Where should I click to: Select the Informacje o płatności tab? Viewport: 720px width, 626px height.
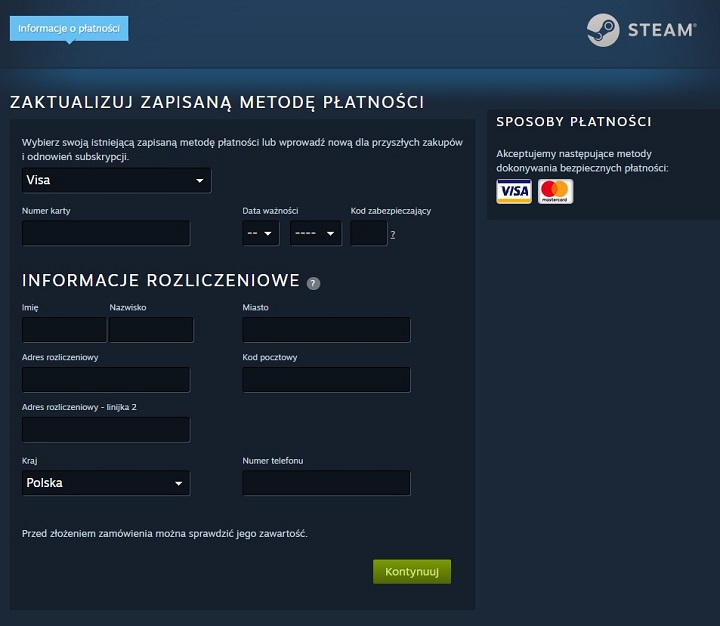(69, 28)
